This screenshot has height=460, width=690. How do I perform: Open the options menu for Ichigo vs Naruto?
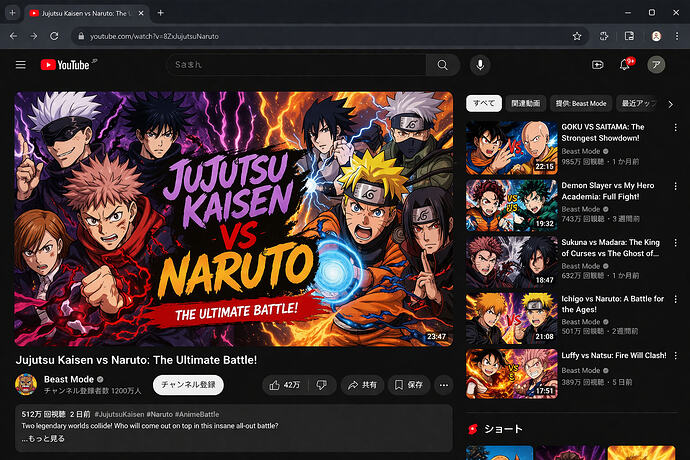tap(675, 299)
